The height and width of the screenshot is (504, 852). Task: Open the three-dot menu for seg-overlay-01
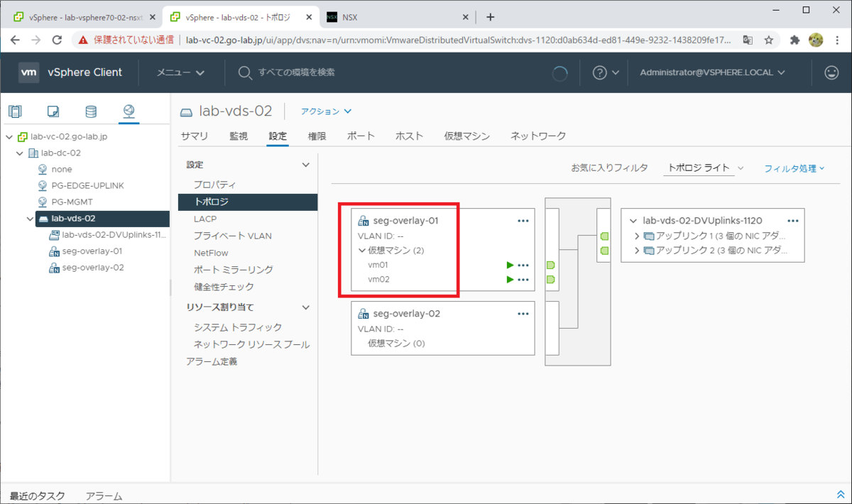pyautogui.click(x=523, y=221)
